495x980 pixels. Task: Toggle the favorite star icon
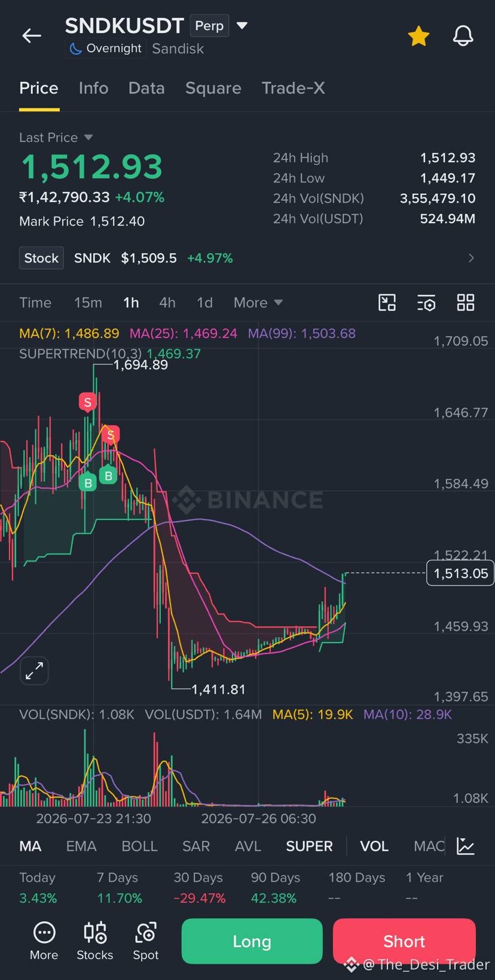point(418,36)
